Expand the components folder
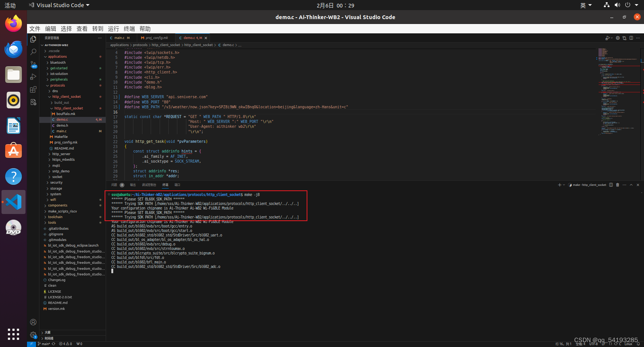The height and width of the screenshot is (347, 644). tap(72, 205)
